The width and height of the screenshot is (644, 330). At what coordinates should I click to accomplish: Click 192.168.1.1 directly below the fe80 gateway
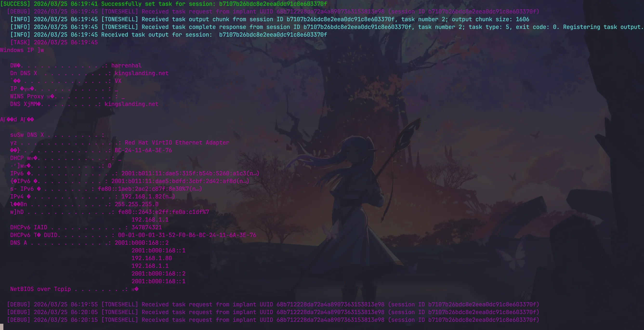pos(150,220)
